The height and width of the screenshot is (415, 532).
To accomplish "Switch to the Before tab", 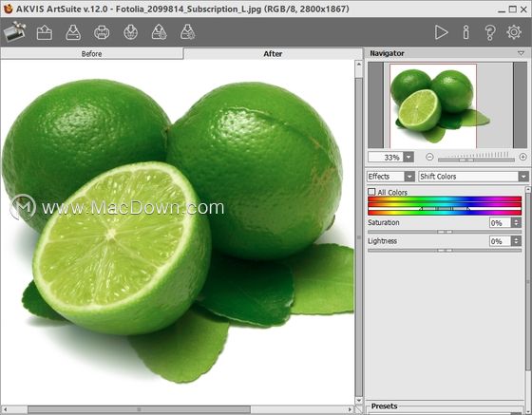I will click(x=91, y=53).
